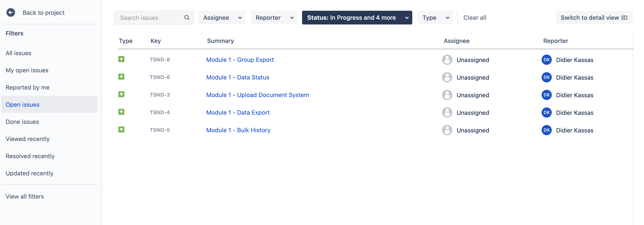Click the detail view icon beside Switch to detail view
Image resolution: width=644 pixels, height=225 pixels.
tap(624, 18)
